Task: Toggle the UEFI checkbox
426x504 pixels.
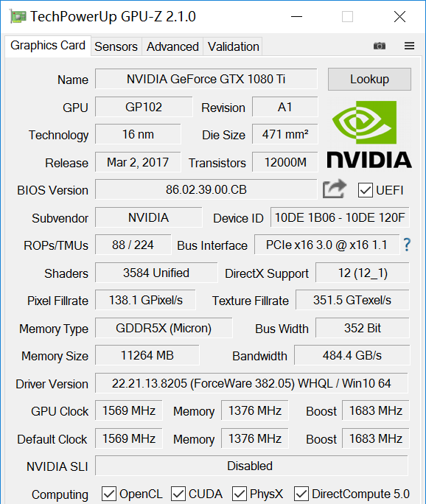Action: coord(366,190)
